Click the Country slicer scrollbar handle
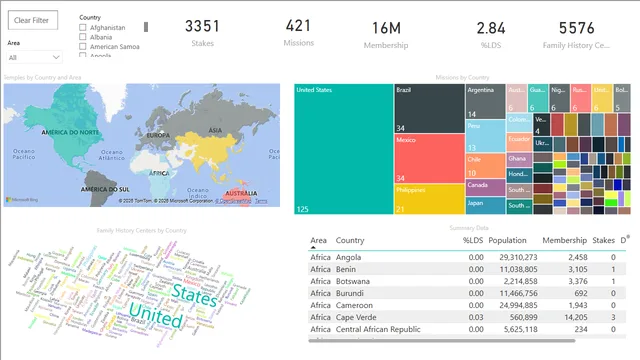Image resolution: width=640 pixels, height=360 pixels. coord(146,27)
